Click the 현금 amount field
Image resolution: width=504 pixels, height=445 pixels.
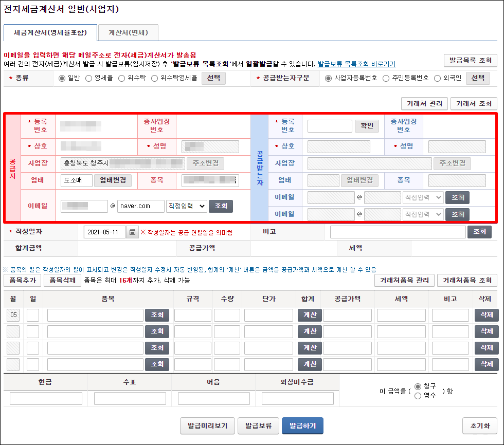[x=46, y=398]
